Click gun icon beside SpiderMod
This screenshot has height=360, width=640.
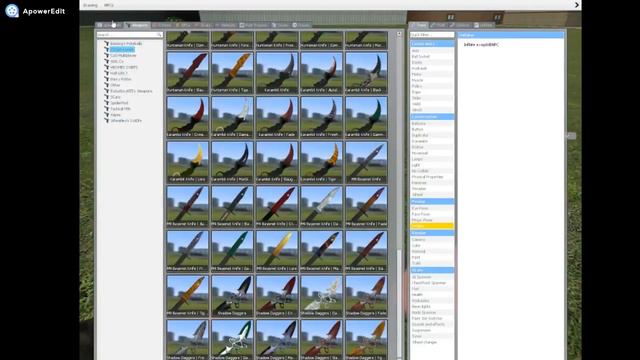(x=107, y=103)
